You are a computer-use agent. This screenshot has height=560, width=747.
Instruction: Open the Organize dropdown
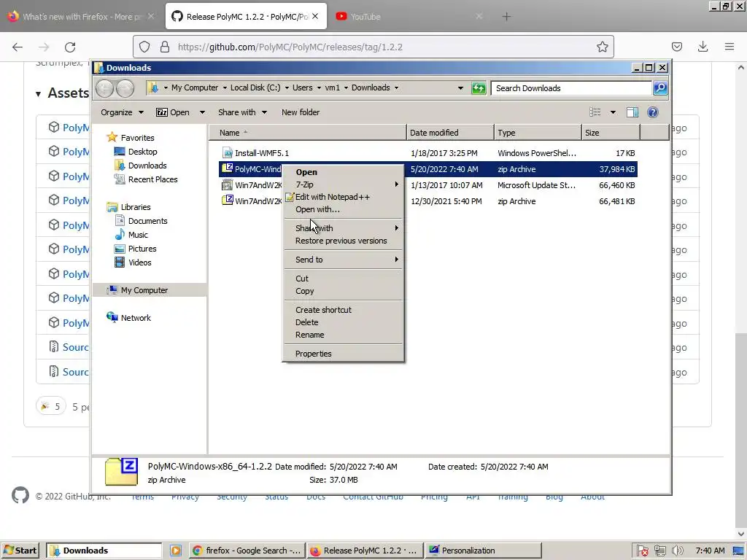122,112
